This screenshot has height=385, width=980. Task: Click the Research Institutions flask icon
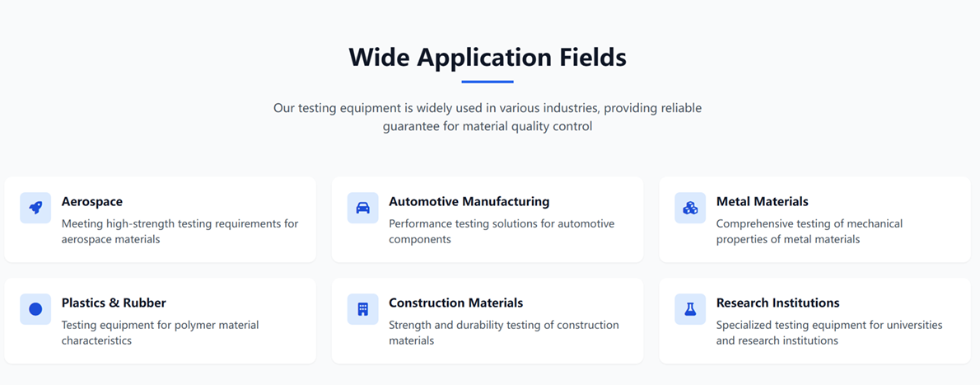690,309
